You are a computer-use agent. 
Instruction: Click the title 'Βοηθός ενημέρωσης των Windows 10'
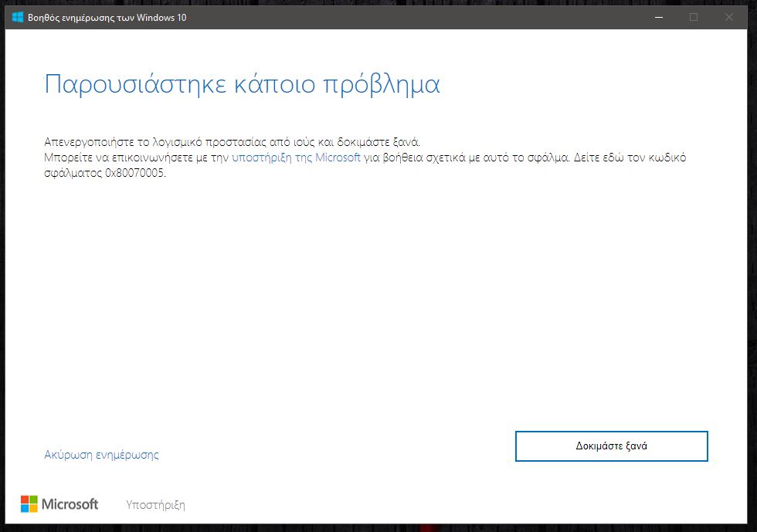[107, 18]
